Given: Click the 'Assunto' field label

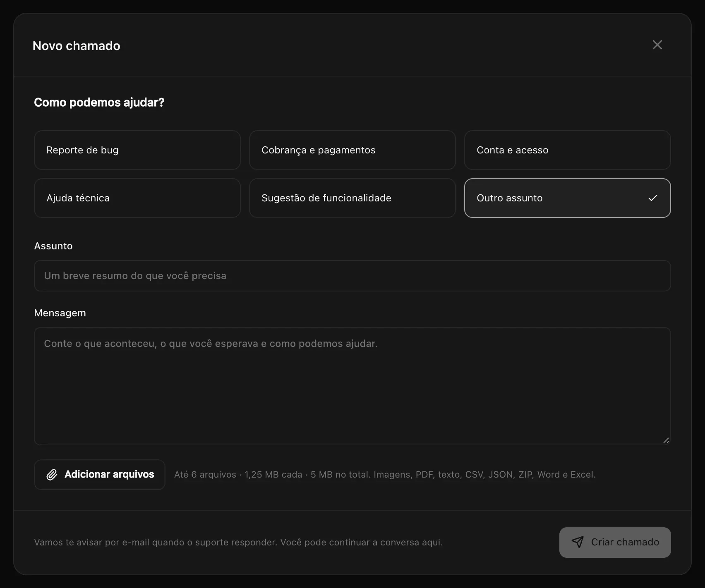Looking at the screenshot, I should tap(53, 246).
